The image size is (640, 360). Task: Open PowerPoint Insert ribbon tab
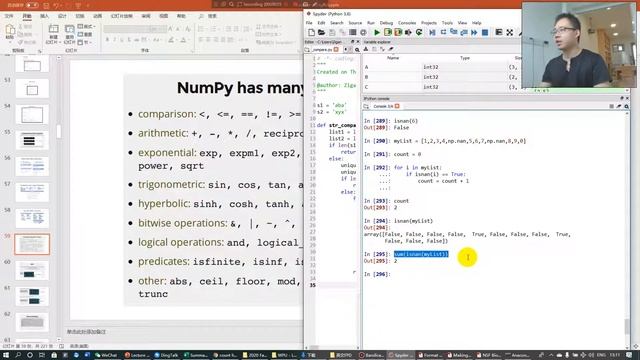(x=44, y=16)
